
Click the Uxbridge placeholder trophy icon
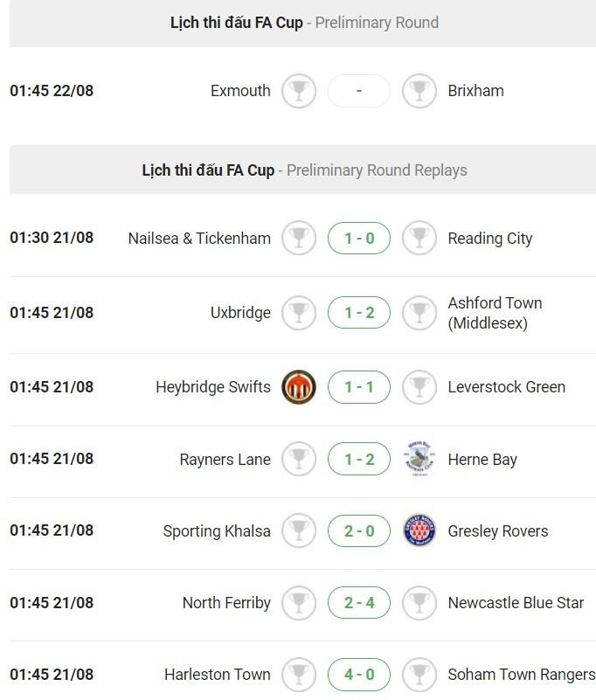tap(299, 313)
